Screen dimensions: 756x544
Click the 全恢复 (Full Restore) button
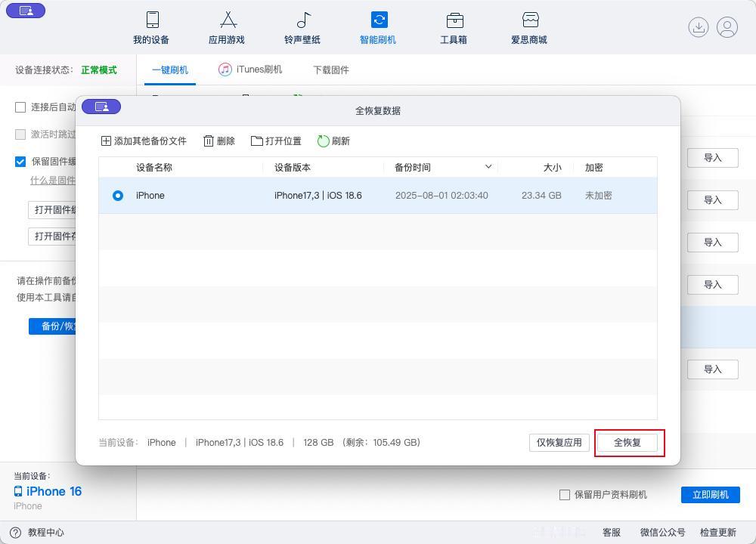point(627,442)
